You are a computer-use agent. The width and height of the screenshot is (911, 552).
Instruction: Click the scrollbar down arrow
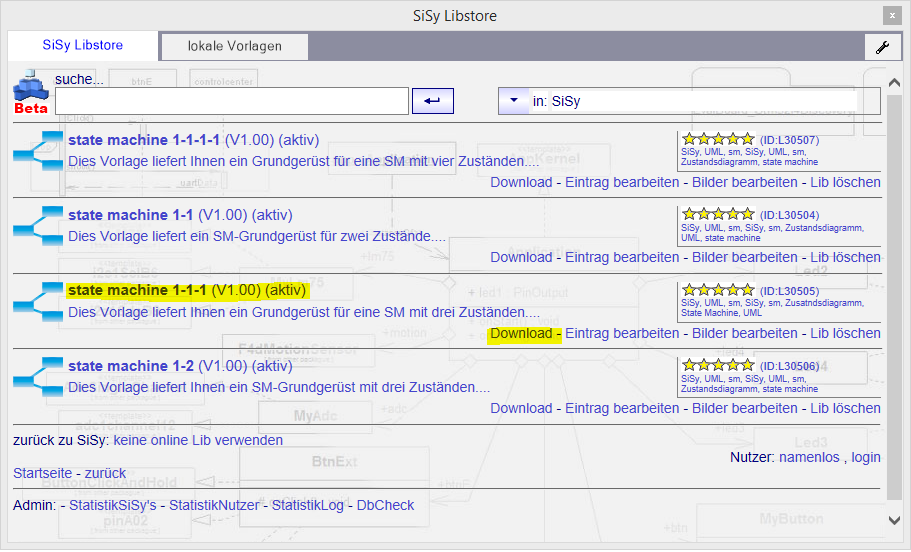point(895,519)
